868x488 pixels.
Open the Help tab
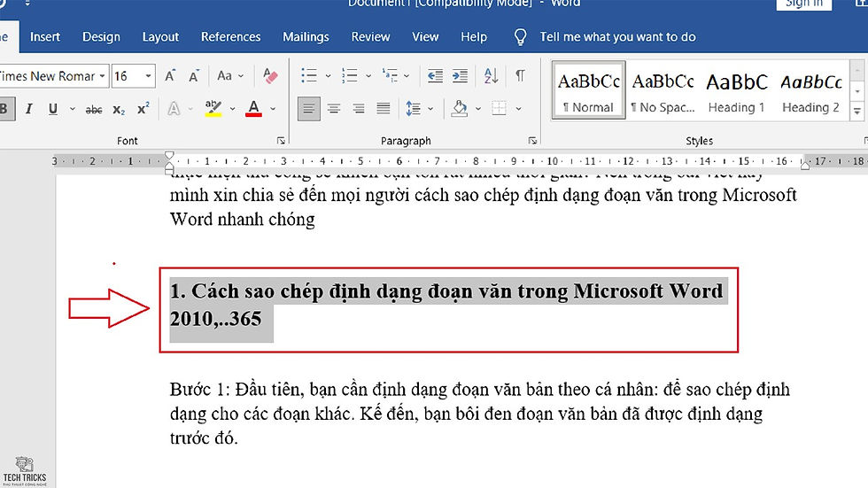click(x=474, y=37)
